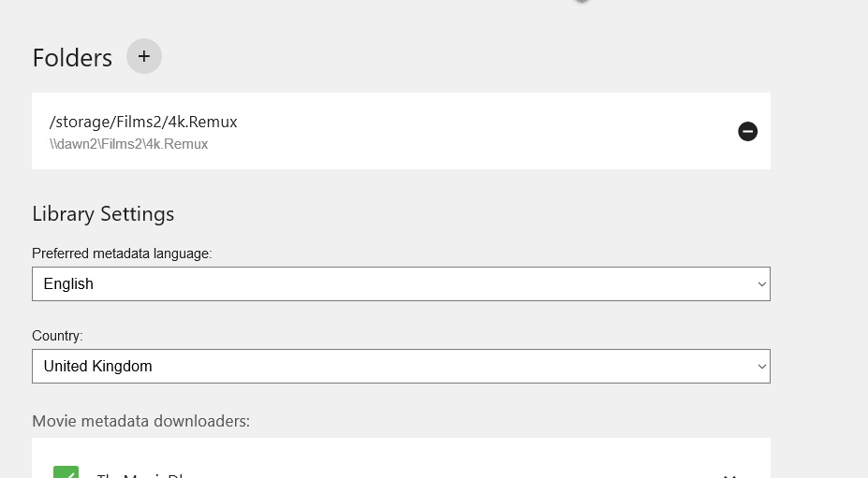Click the English text in language field
The width and height of the screenshot is (868, 478).
tap(68, 284)
